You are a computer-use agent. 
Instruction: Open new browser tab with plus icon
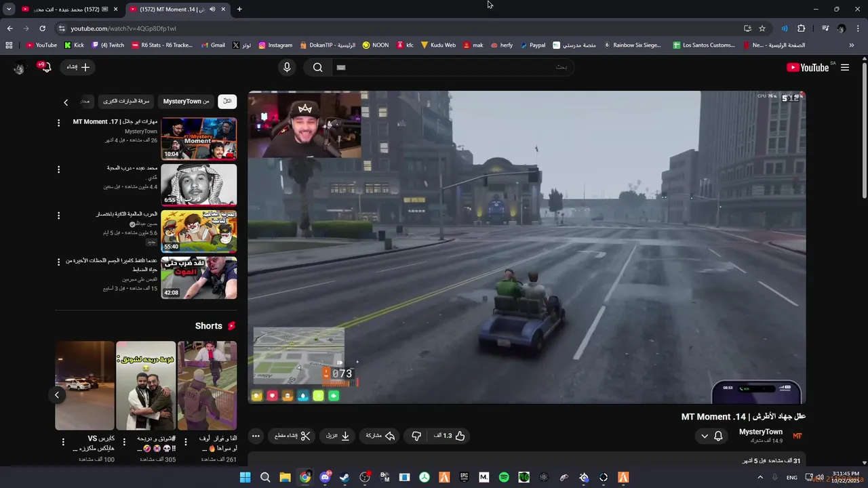click(x=239, y=9)
